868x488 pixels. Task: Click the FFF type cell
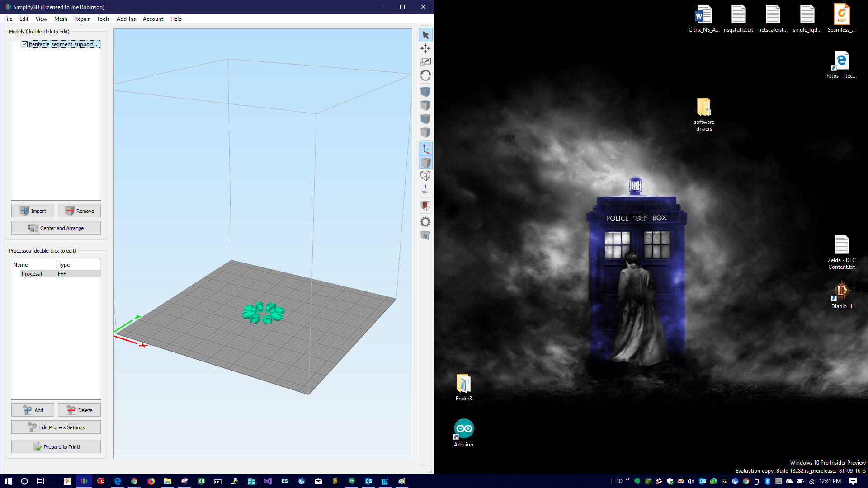coord(62,274)
